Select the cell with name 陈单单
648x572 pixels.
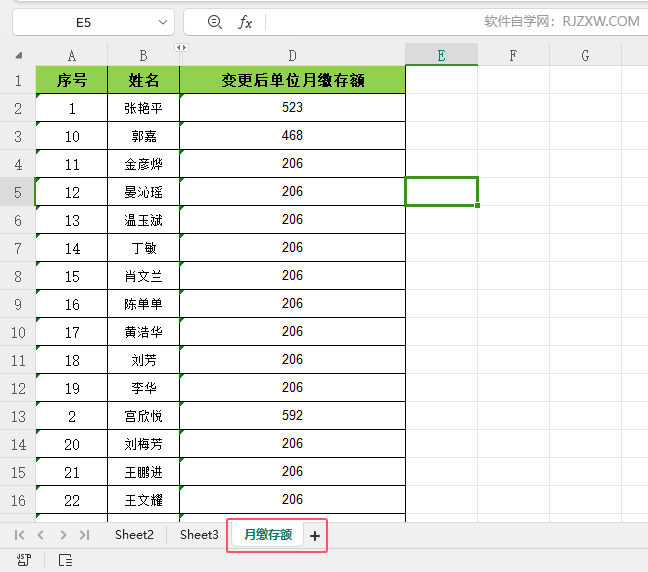pos(143,304)
